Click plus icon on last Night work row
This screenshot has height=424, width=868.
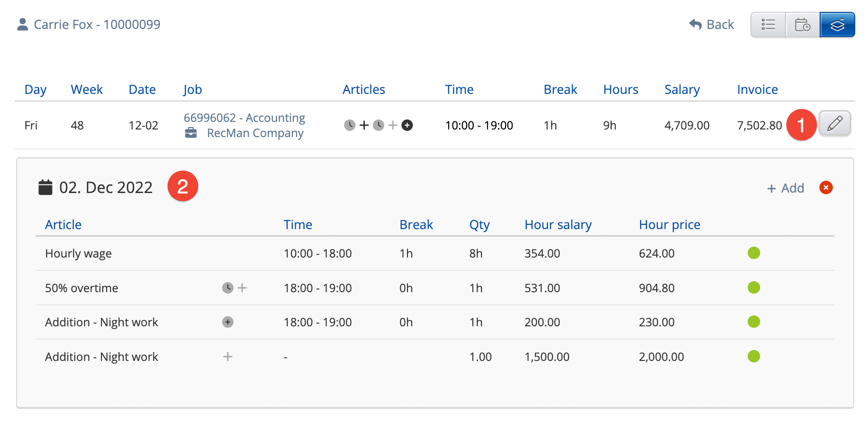[228, 357]
